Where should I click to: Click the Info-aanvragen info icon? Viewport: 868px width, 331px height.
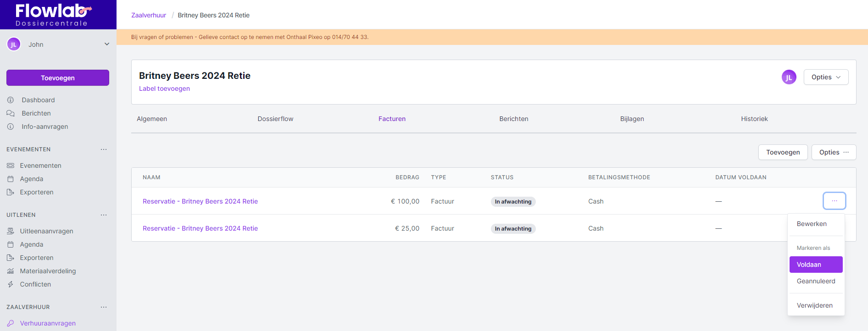(x=11, y=127)
